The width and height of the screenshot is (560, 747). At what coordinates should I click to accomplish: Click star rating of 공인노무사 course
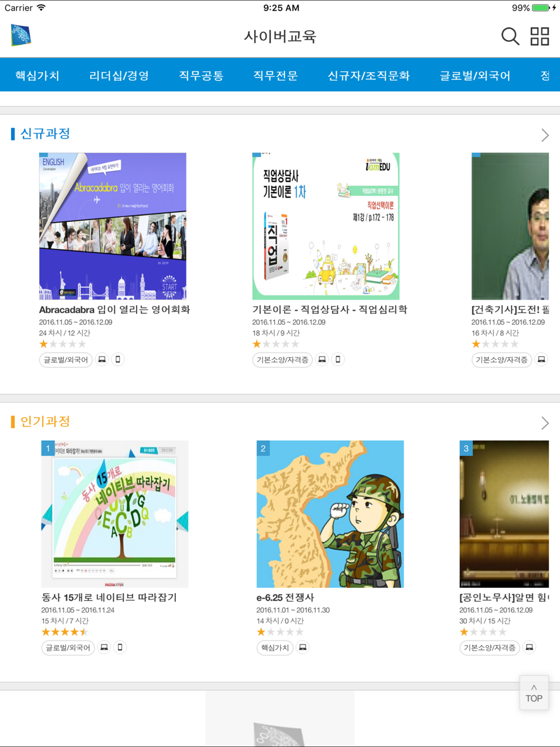tap(483, 632)
